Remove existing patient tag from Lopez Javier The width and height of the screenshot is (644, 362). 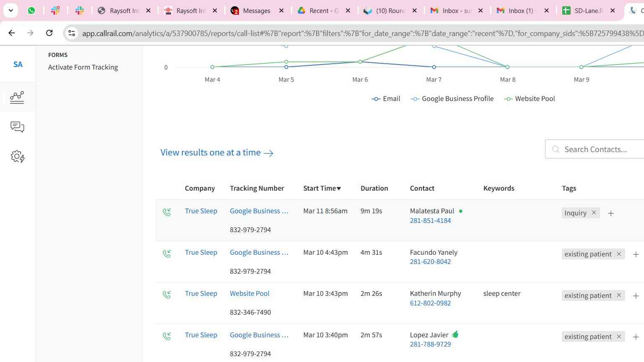click(x=619, y=336)
